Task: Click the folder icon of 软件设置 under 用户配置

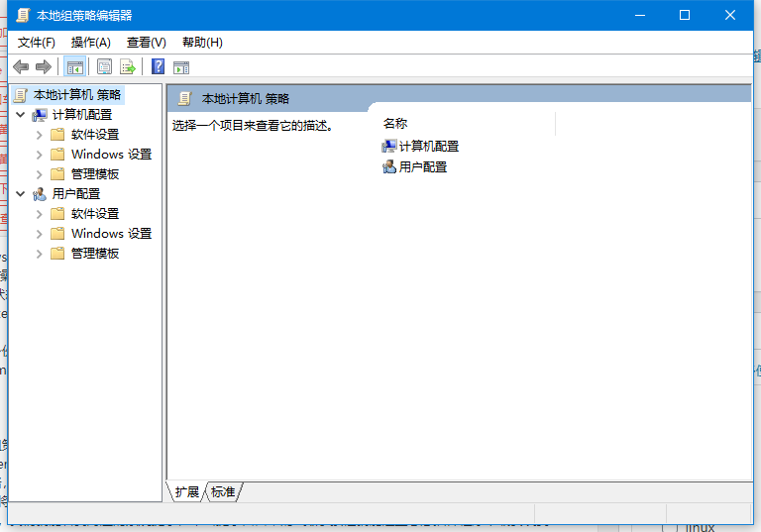Action: pyautogui.click(x=57, y=214)
